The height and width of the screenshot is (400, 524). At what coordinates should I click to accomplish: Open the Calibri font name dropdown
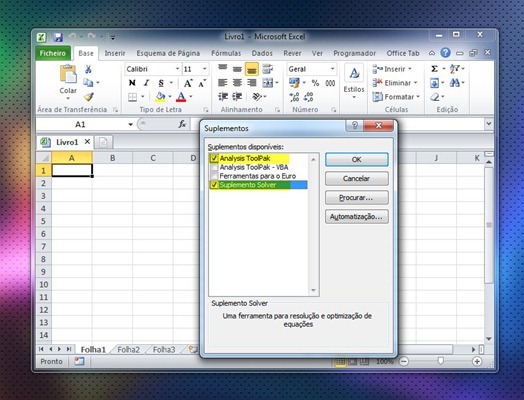pos(177,69)
